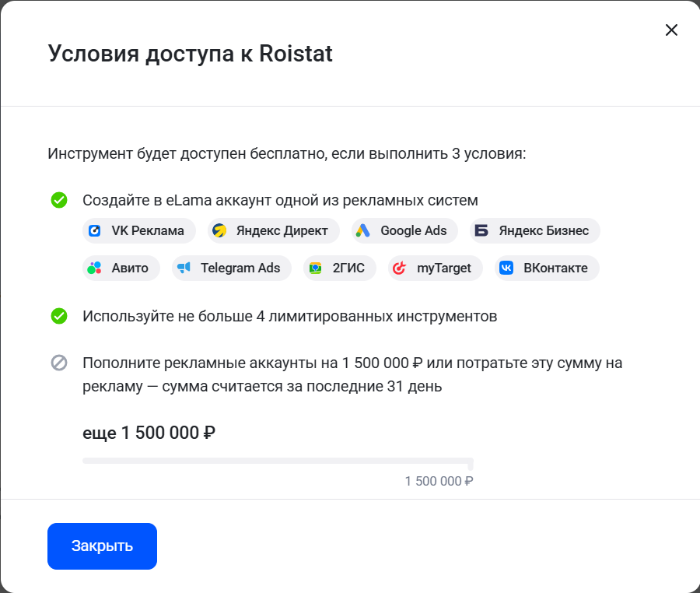Click the crossed-circle icon near spending condition
This screenshot has width=700, height=593.
click(58, 363)
